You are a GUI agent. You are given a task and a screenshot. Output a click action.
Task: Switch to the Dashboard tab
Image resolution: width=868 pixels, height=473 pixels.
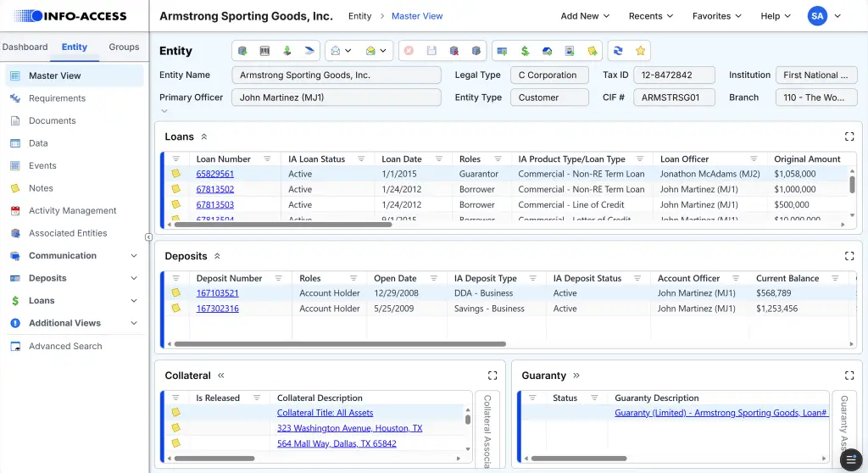[x=25, y=47]
